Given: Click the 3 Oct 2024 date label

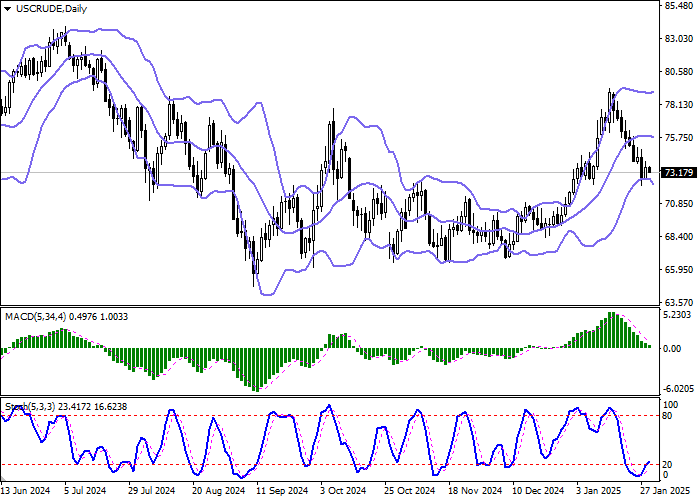Looking at the screenshot, I should [x=345, y=491].
